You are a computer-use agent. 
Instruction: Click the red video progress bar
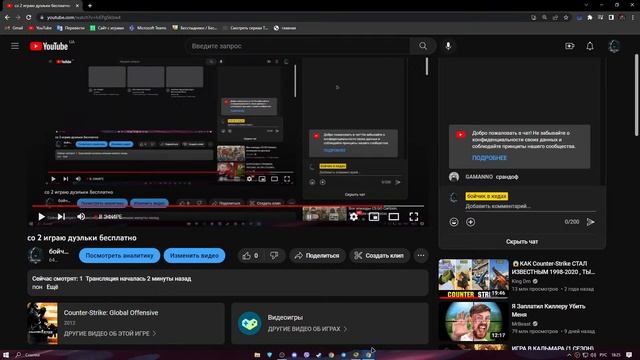228,206
